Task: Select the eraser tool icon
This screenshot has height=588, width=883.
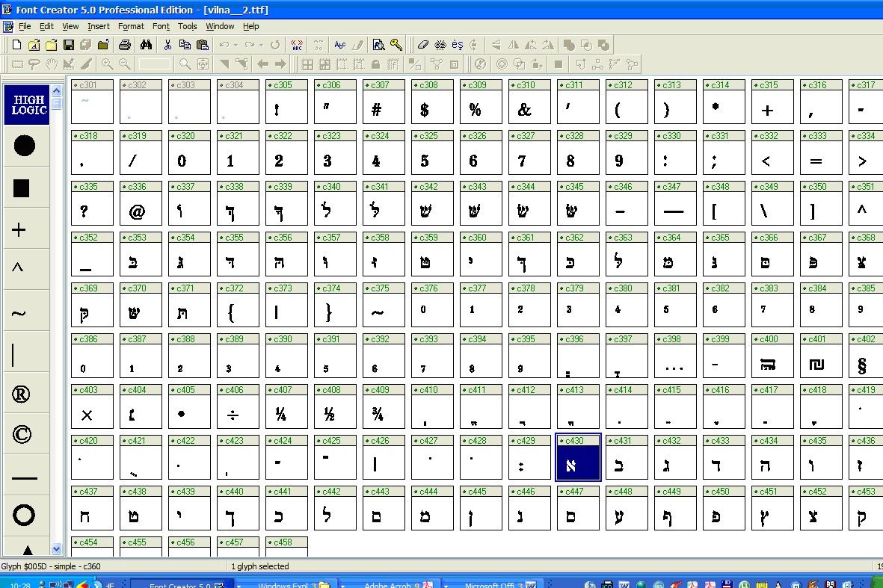Action: point(422,45)
